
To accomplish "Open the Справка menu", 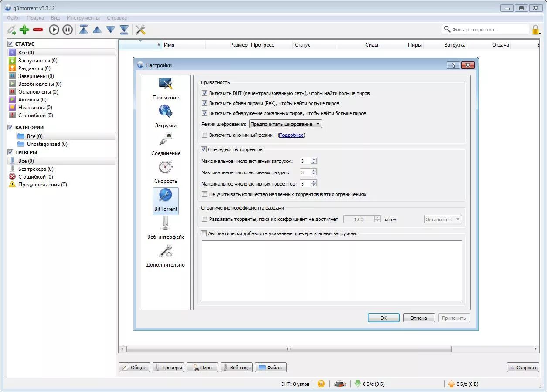I will tap(117, 18).
